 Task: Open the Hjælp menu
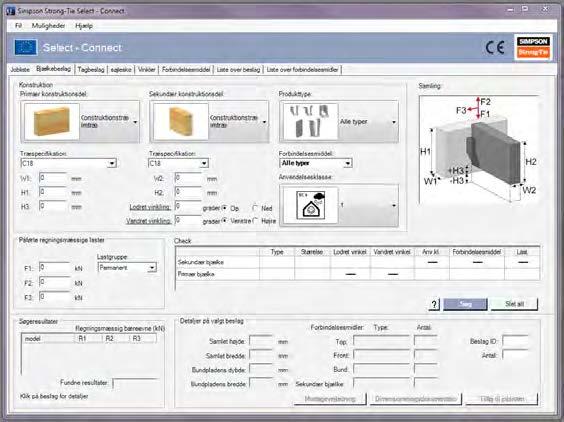coord(84,26)
